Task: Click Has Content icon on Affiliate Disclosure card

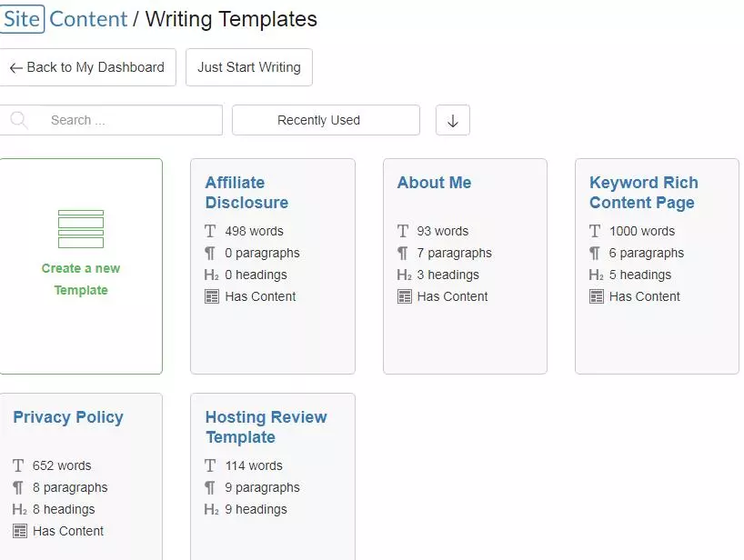Action: (212, 297)
